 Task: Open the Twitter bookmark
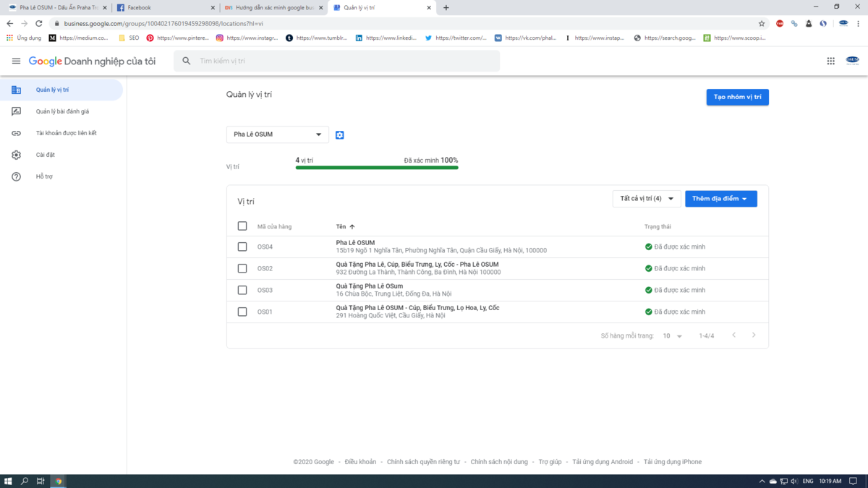point(456,38)
